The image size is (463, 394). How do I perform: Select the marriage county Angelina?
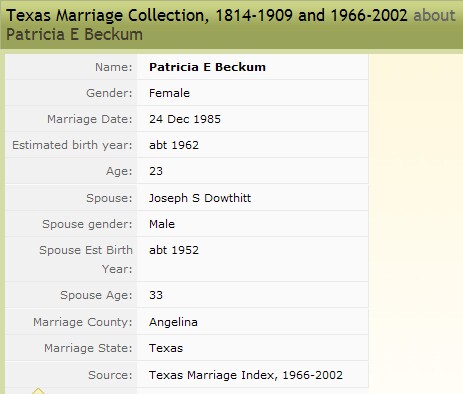pyautogui.click(x=173, y=322)
